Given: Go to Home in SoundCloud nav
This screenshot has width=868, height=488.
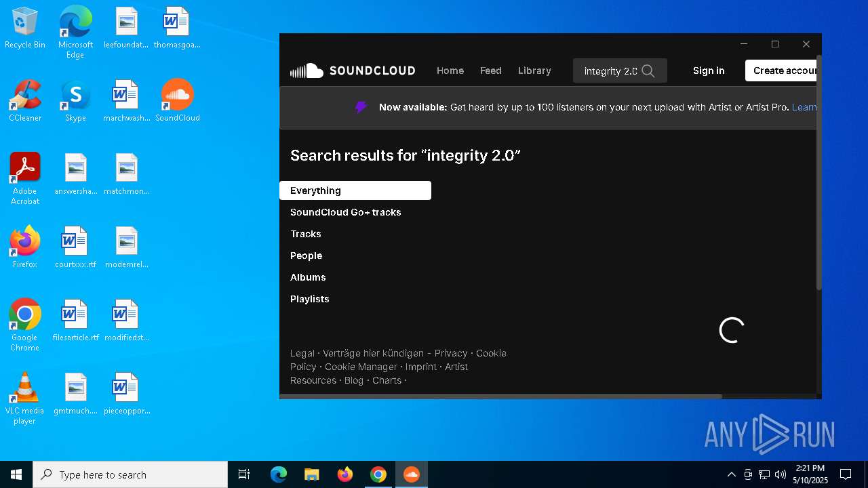Looking at the screenshot, I should pos(450,70).
